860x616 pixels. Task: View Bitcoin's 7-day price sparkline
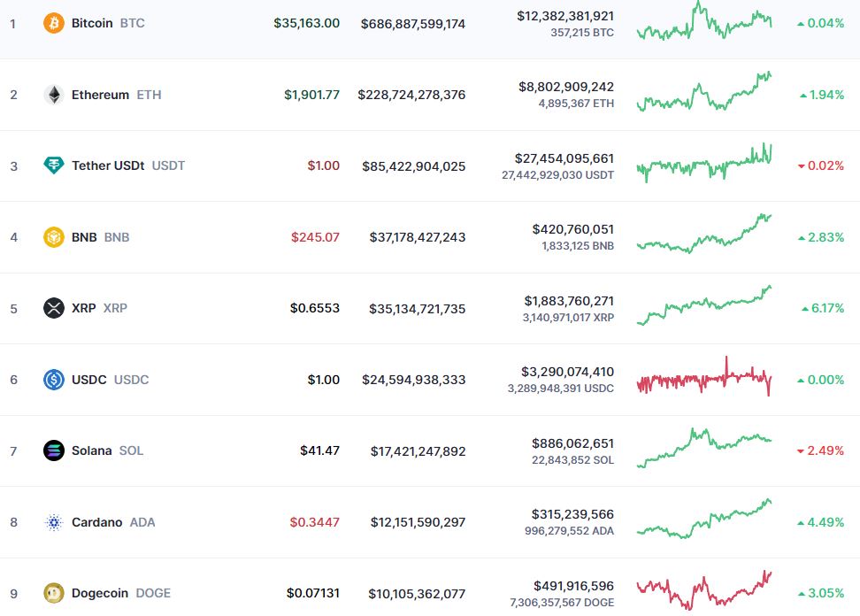704,21
